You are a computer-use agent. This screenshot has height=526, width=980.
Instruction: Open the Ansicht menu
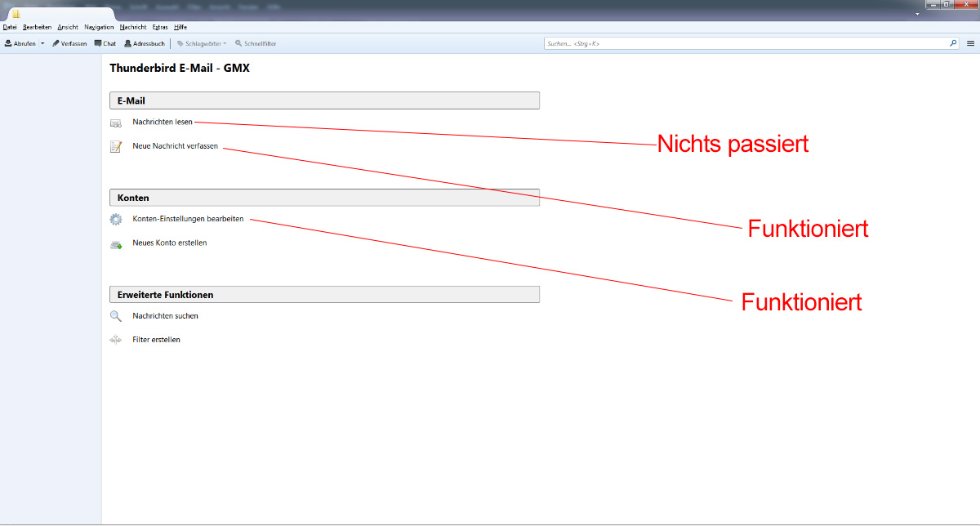(68, 27)
